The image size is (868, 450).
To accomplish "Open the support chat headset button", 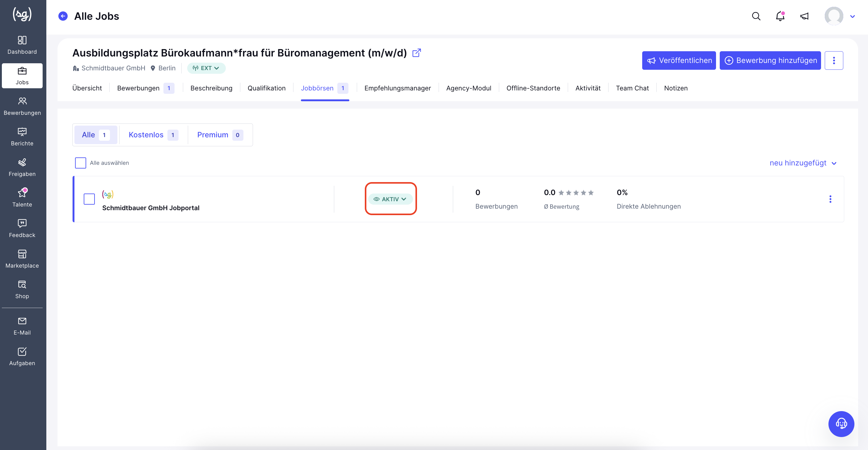I will click(841, 424).
